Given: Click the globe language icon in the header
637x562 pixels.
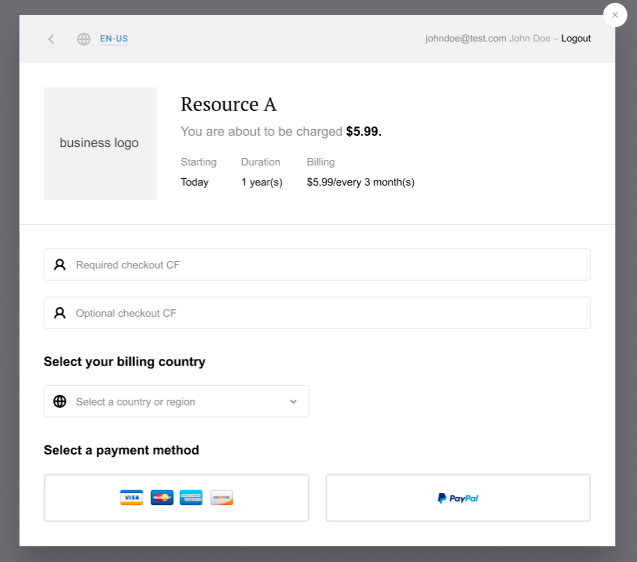Looking at the screenshot, I should click(x=84, y=39).
